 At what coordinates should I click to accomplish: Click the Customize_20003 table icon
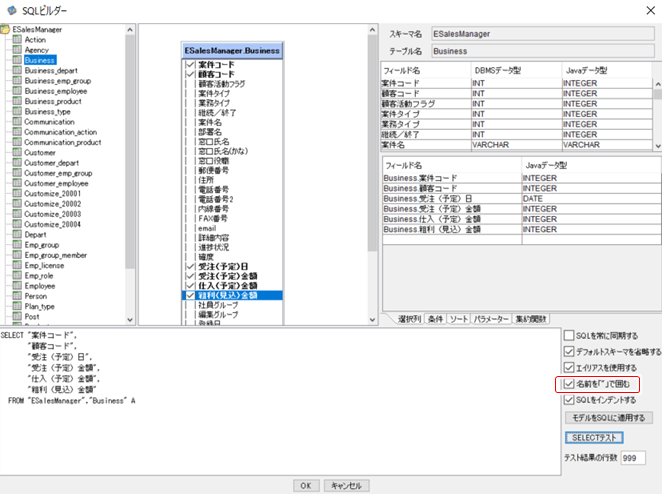pyautogui.click(x=17, y=214)
